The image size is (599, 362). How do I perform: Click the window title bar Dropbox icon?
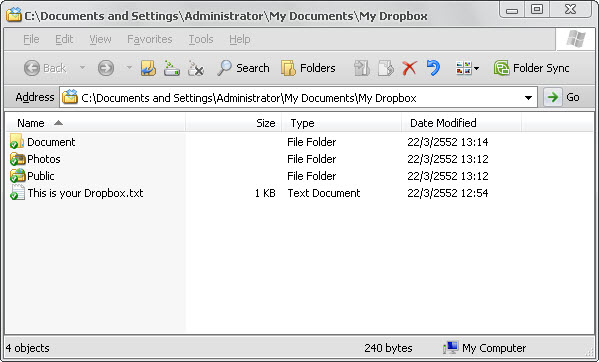(x=14, y=15)
